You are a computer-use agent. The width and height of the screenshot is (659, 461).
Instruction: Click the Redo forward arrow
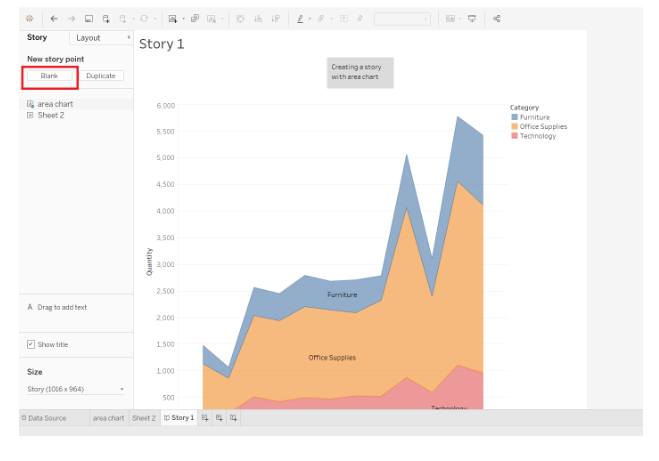click(x=71, y=18)
